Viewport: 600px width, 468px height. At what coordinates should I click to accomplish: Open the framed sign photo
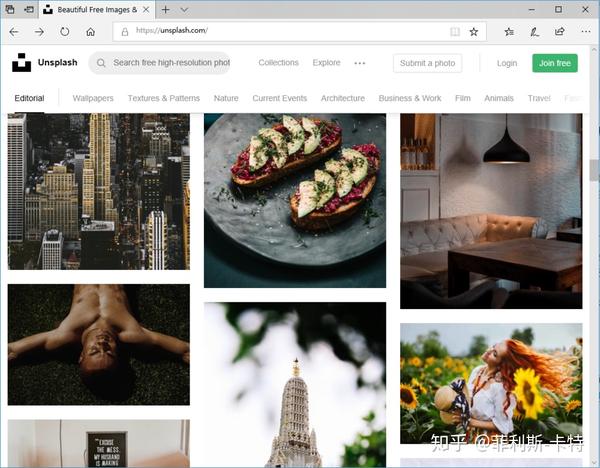tap(99, 443)
